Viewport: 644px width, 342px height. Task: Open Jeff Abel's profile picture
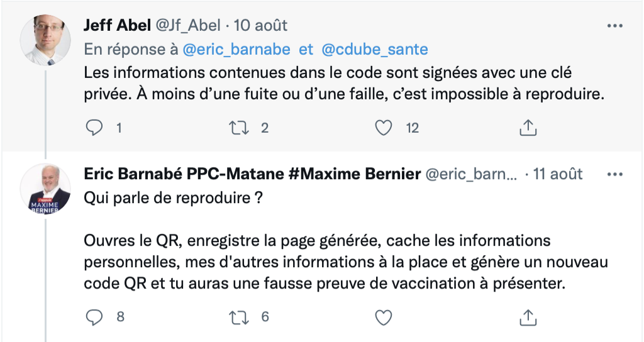coord(45,40)
